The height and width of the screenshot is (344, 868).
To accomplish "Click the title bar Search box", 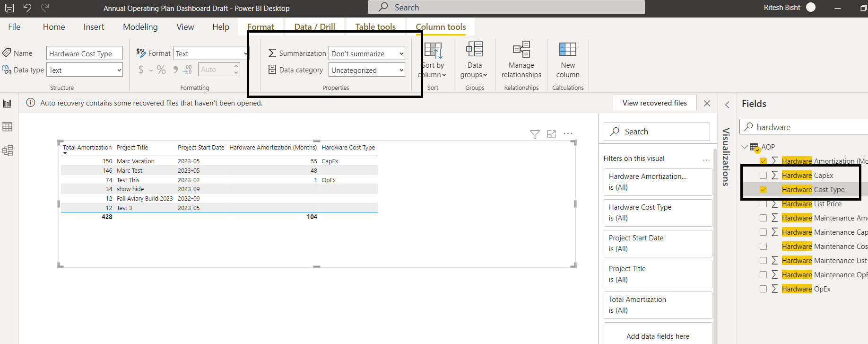I will click(506, 7).
